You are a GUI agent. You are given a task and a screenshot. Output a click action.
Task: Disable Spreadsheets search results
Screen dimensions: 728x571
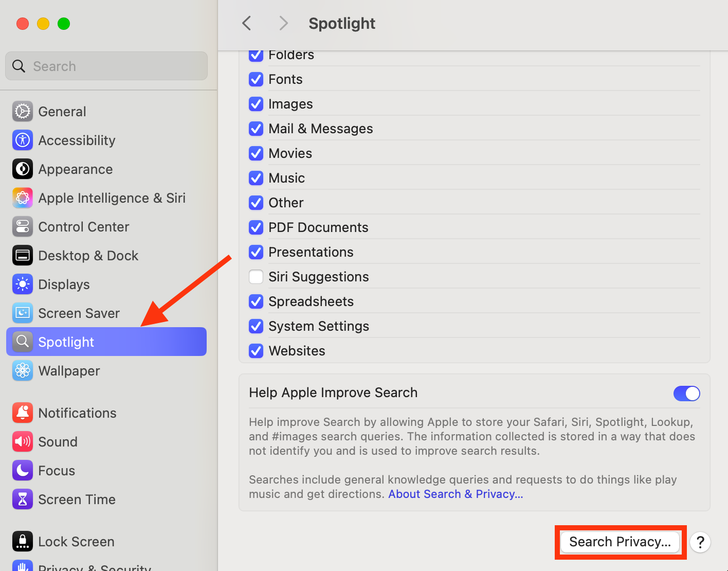pos(256,301)
